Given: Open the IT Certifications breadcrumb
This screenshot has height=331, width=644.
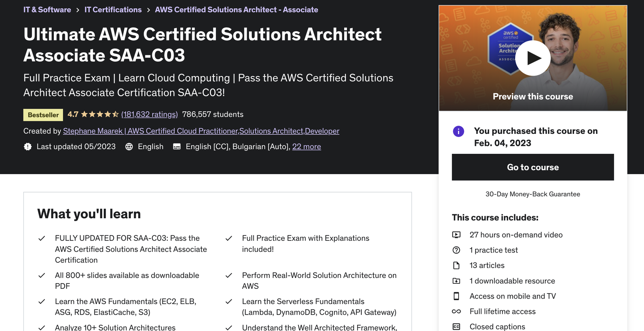Looking at the screenshot, I should (113, 10).
